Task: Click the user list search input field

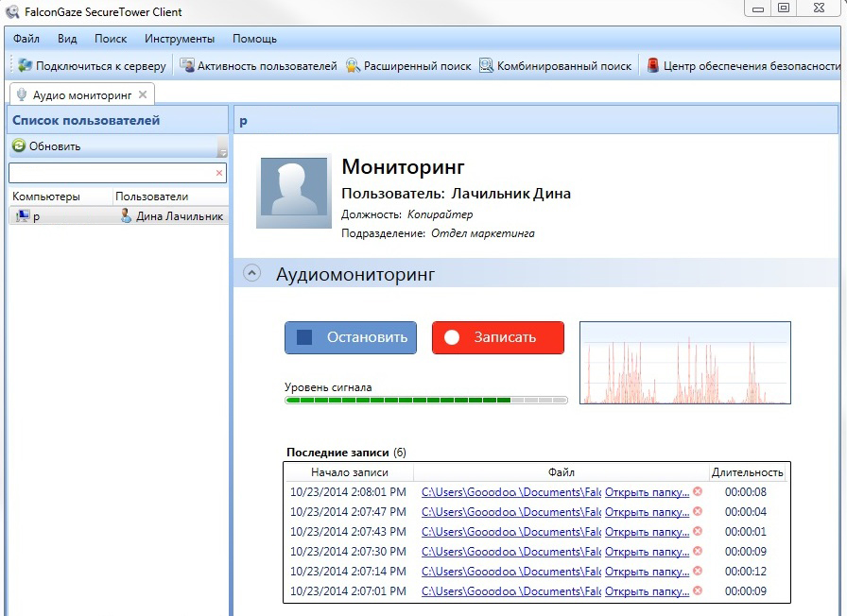Action: click(x=112, y=174)
